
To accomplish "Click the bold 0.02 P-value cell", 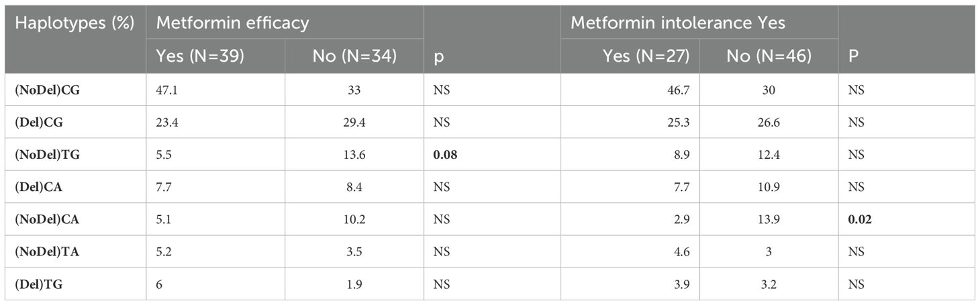I will coord(859,219).
